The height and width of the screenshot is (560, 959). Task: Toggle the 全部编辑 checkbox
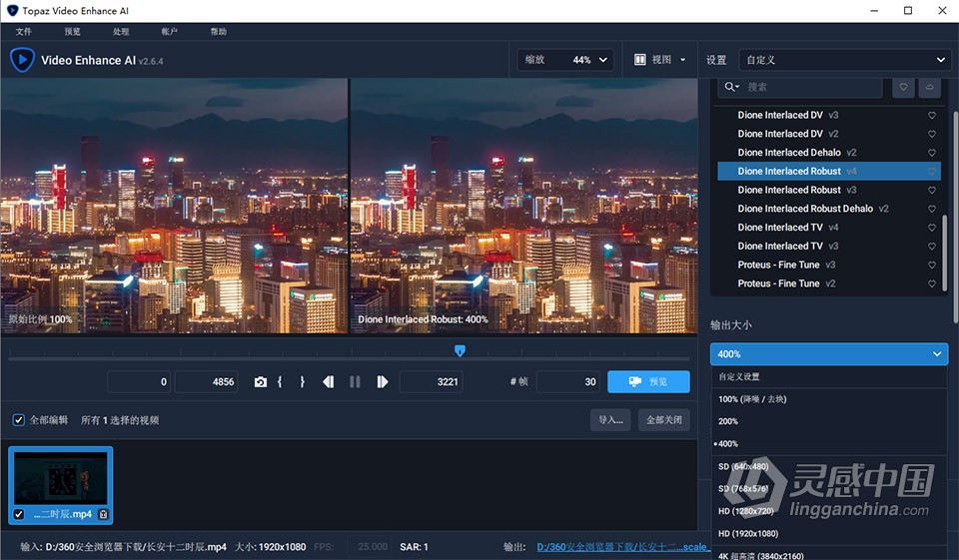[x=18, y=420]
